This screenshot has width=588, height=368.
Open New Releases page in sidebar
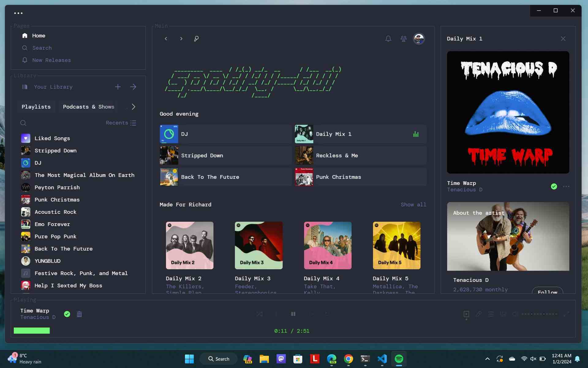pyautogui.click(x=51, y=60)
